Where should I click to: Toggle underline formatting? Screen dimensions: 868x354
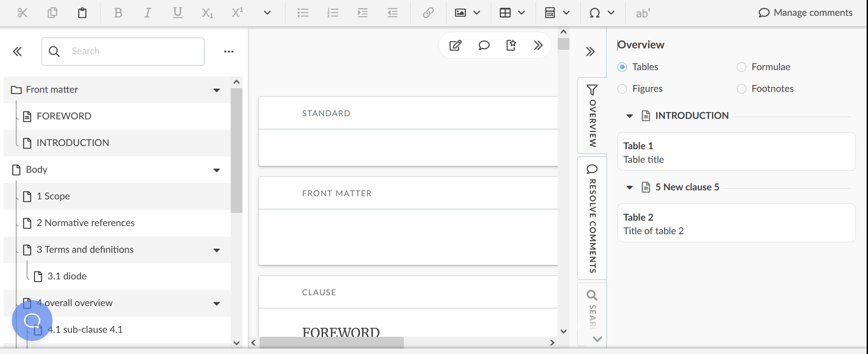tap(178, 13)
